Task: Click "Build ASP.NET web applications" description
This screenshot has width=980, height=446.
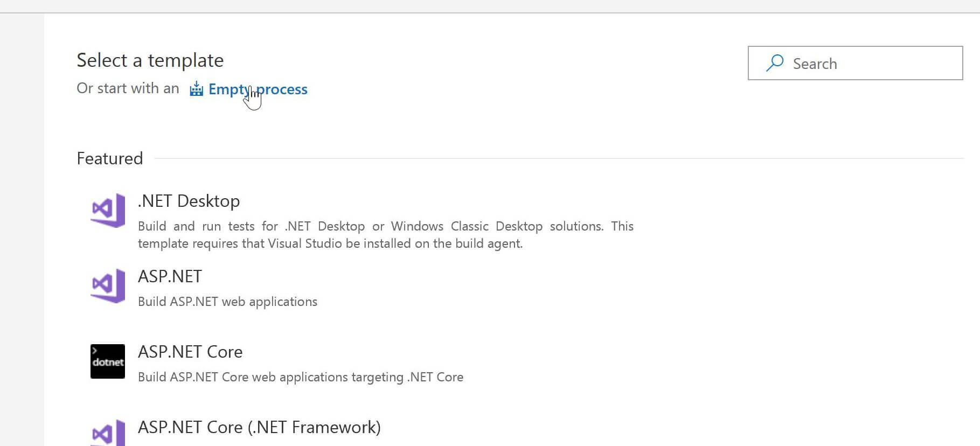Action: (227, 302)
